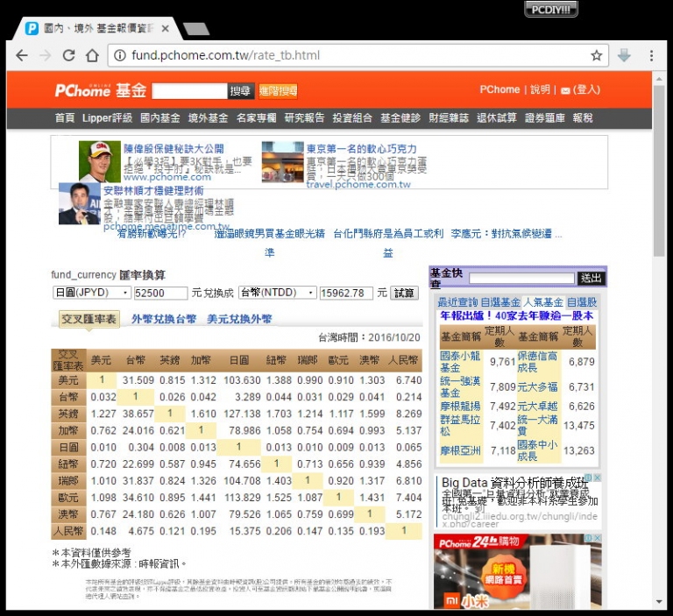
Task: Close the Big Data ad with X icon
Action: click(597, 478)
